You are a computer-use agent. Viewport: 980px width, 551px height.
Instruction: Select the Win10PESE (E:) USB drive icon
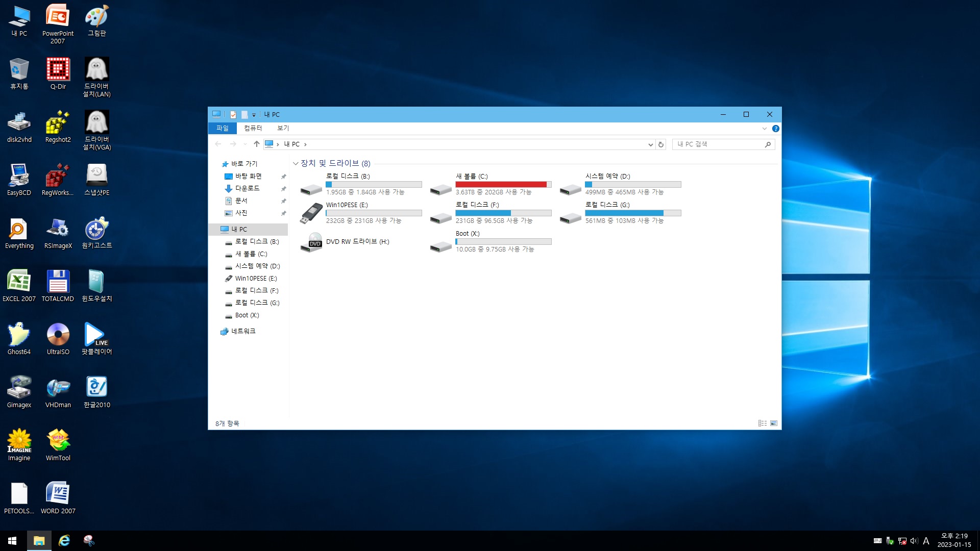point(311,213)
